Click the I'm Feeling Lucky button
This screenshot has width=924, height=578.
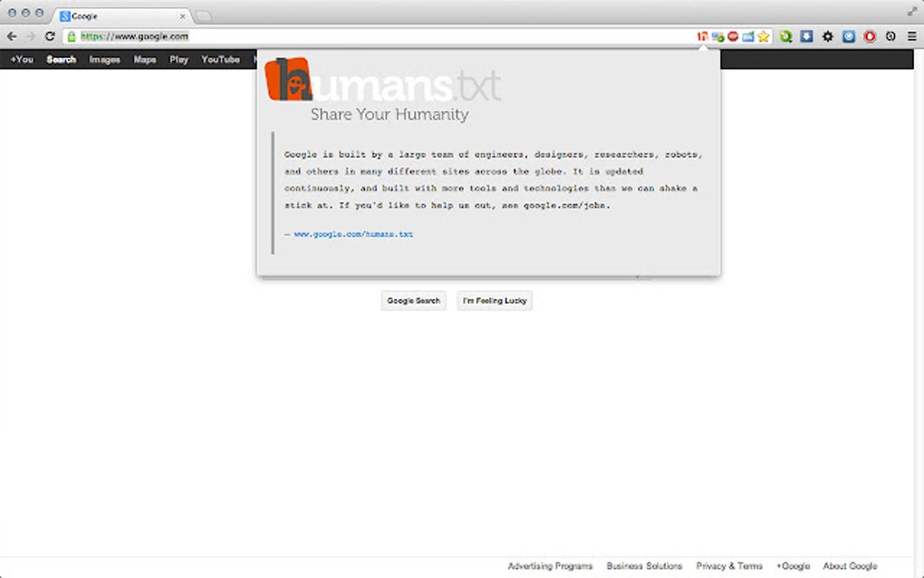494,300
